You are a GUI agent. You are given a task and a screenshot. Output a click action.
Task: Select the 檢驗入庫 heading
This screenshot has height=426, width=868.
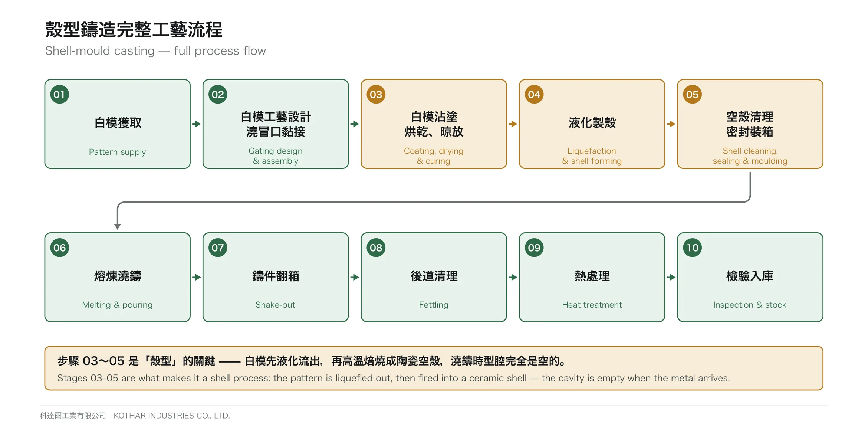750,276
